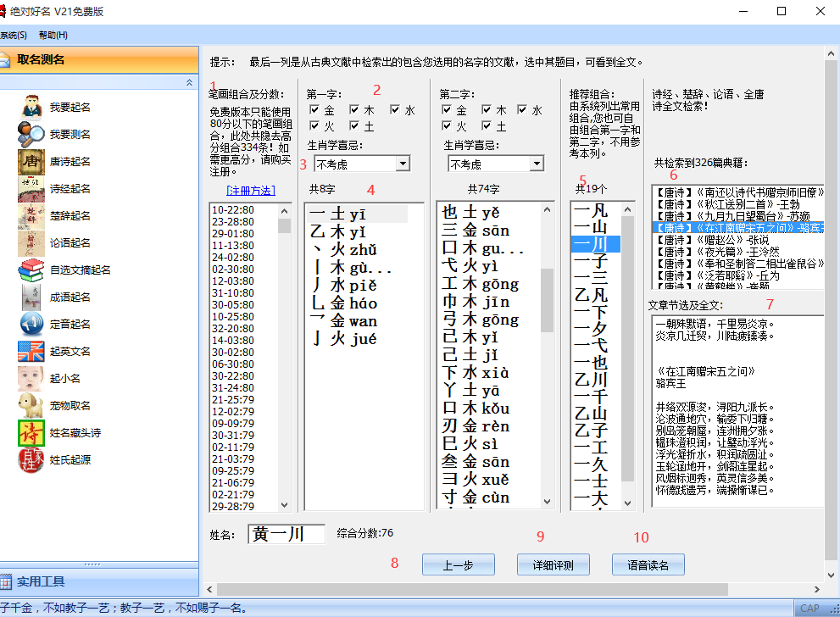Open 定音起名 speaker icon
Screen dimensions: 840x617
click(31, 325)
